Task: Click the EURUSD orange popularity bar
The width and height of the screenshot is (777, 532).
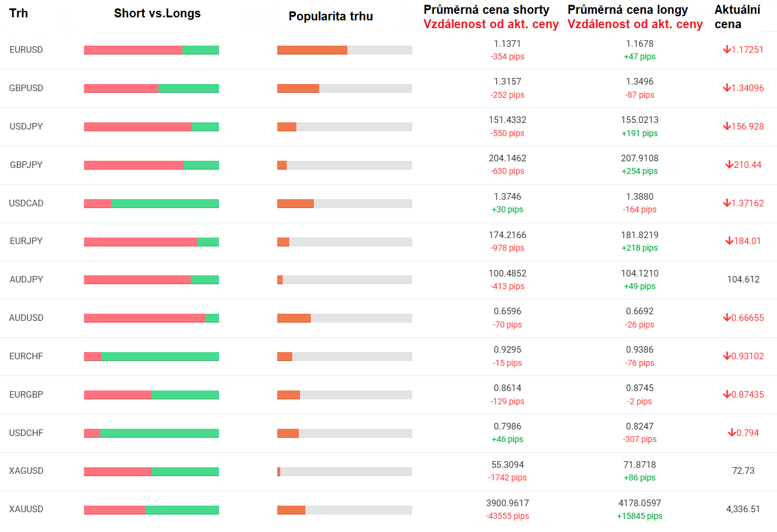Action: pos(312,50)
